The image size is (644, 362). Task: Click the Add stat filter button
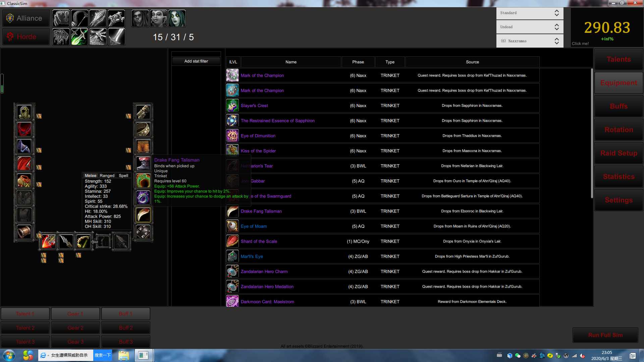pyautogui.click(x=196, y=61)
